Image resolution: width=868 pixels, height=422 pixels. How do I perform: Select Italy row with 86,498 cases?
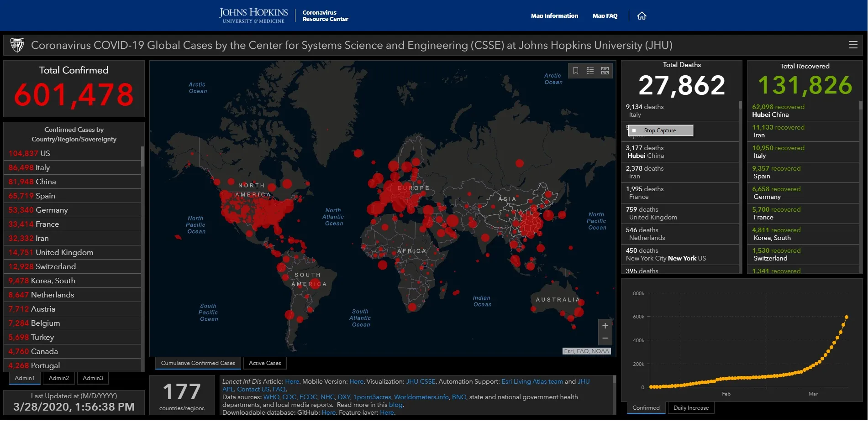coord(73,167)
